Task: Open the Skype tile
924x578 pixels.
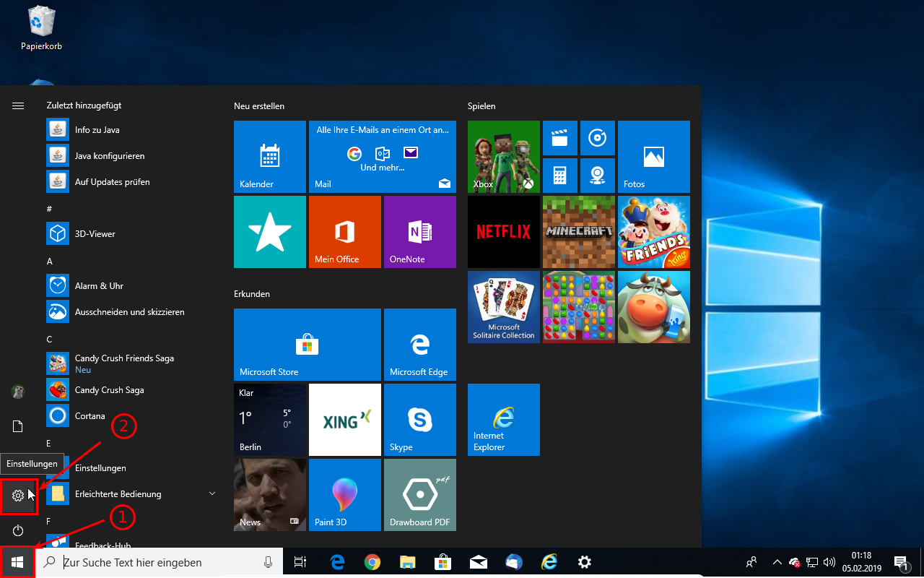Action: (x=419, y=420)
